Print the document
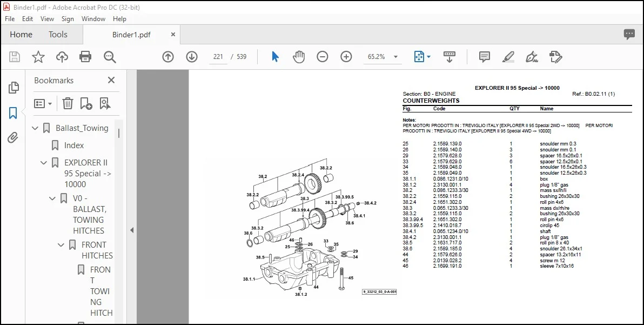 point(85,57)
